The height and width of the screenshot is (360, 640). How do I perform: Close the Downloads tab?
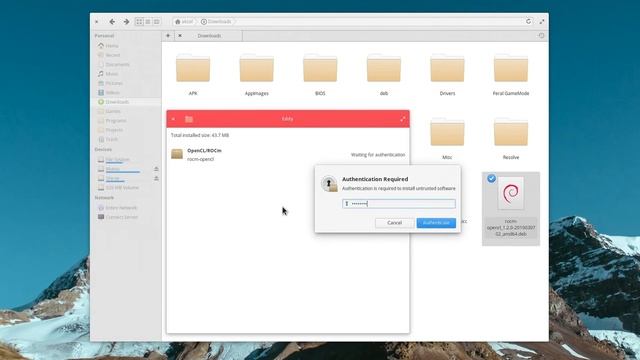click(180, 36)
